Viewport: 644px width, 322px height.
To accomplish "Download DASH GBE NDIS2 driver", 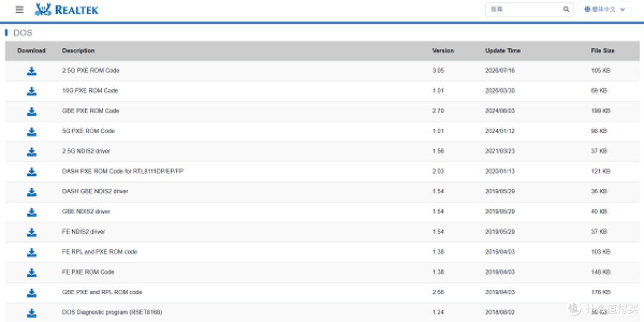I will [x=32, y=192].
